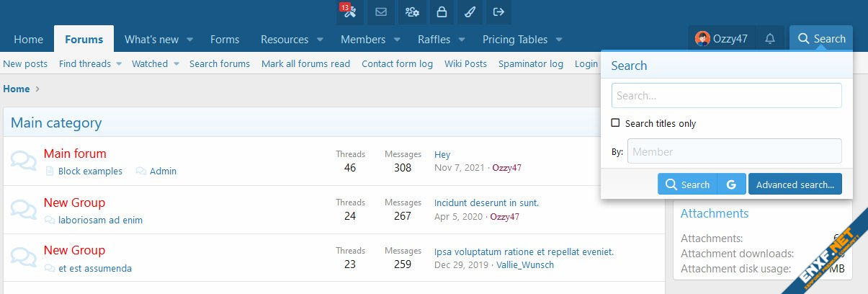
Task: Click the padlock icon in top bar
Action: pos(442,12)
